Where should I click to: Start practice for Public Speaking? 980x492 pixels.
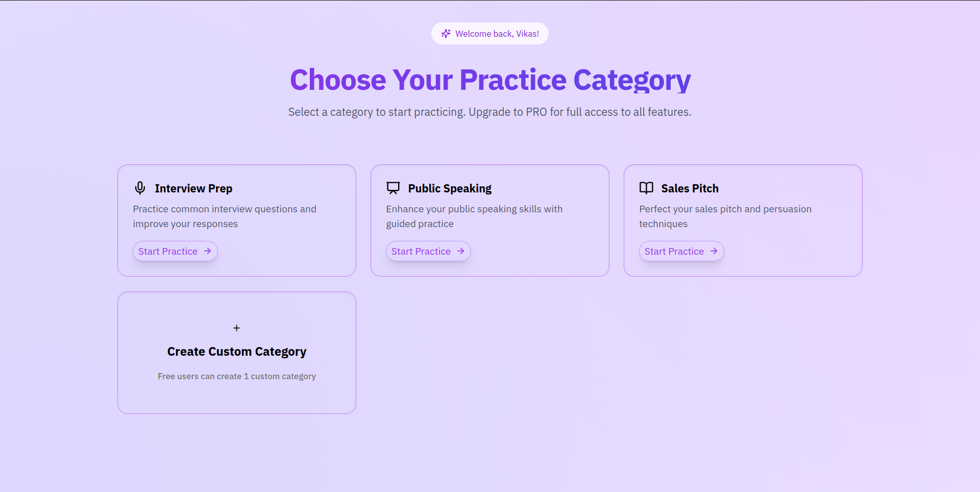click(x=422, y=251)
